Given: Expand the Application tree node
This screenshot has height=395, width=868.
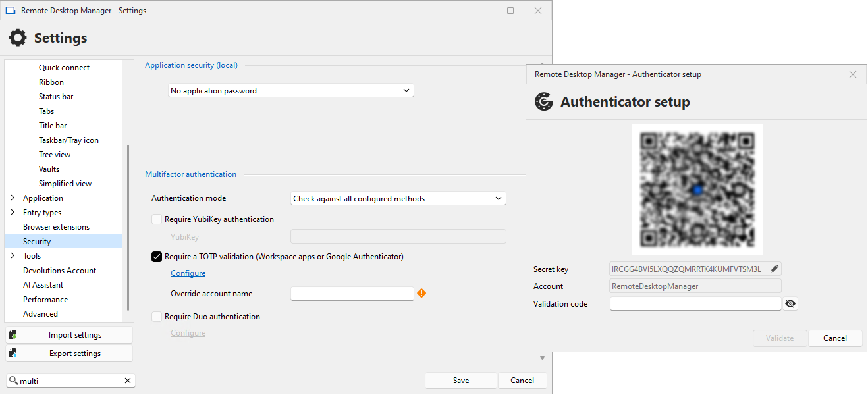Looking at the screenshot, I should pyautogui.click(x=13, y=198).
